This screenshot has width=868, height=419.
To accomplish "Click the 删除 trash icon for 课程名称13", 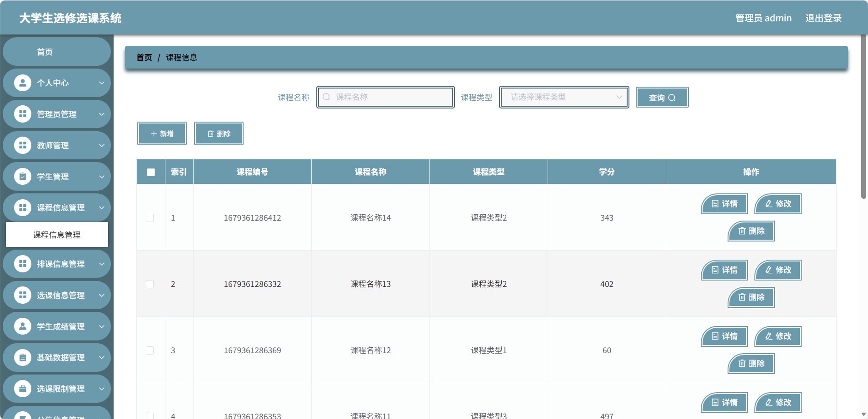I will point(742,297).
